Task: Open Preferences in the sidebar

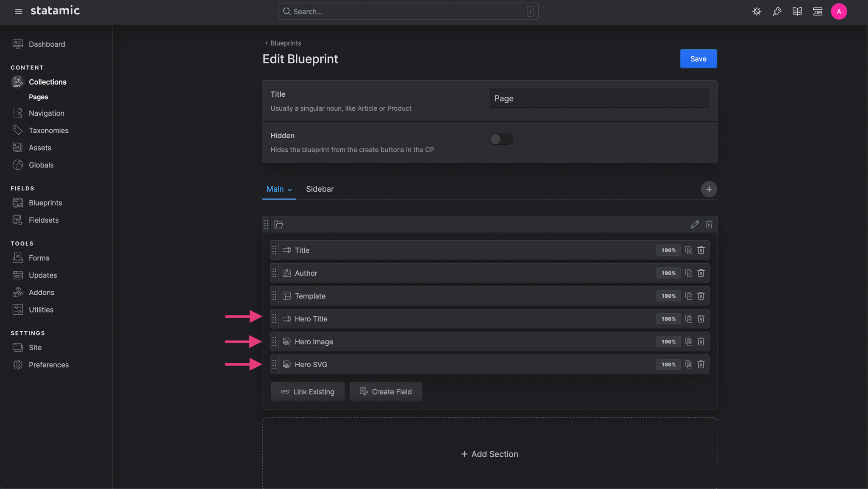Action: tap(49, 365)
